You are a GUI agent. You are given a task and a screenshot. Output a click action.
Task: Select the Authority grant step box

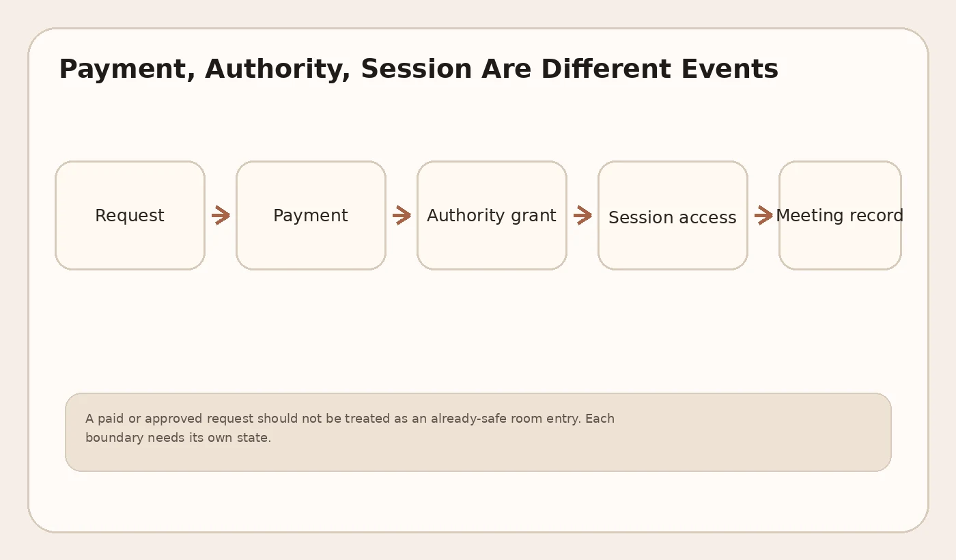coord(492,215)
